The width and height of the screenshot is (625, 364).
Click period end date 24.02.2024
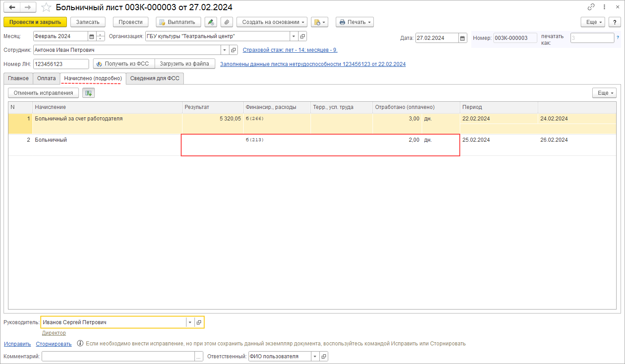click(554, 119)
